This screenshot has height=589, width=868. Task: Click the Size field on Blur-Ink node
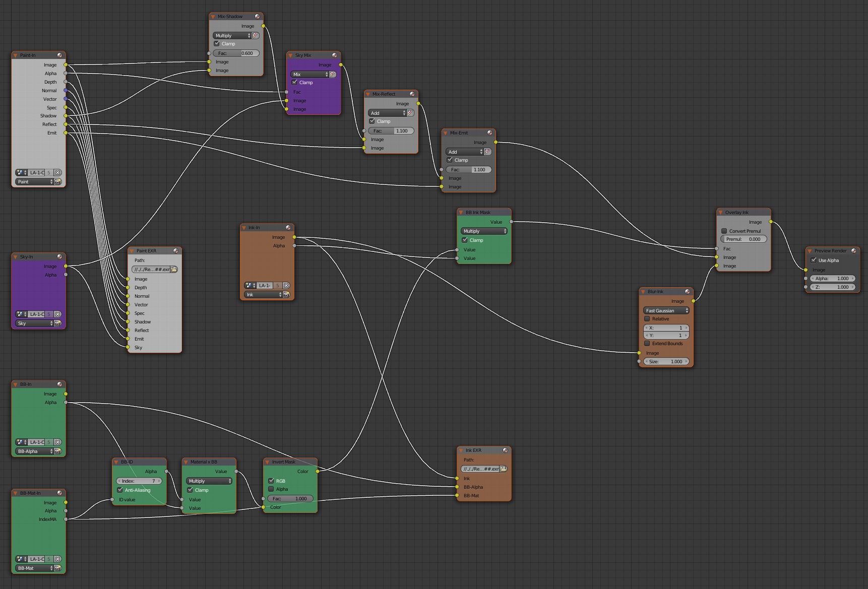pyautogui.click(x=666, y=362)
